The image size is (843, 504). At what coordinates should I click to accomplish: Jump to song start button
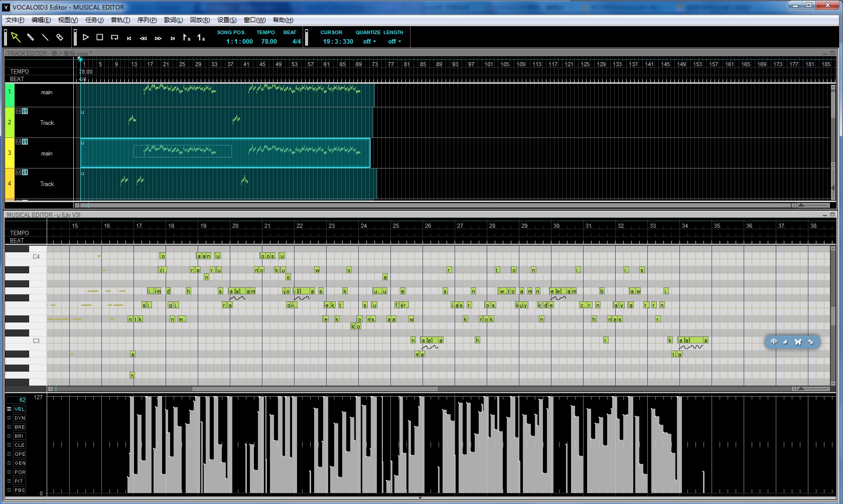tap(129, 38)
